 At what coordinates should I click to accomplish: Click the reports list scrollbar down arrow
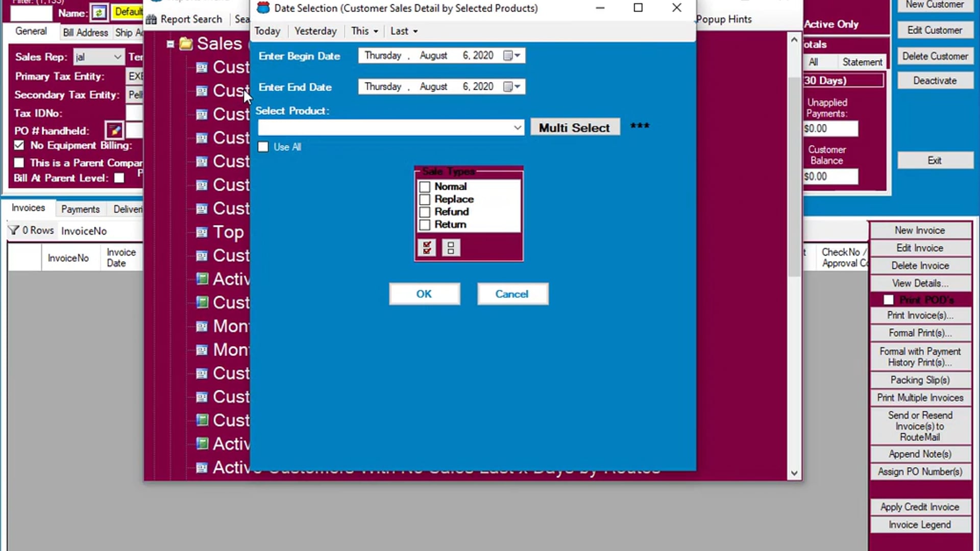point(794,473)
